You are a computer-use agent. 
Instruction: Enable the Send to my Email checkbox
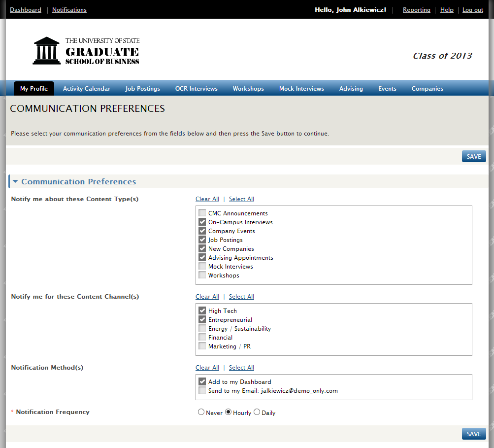coord(202,390)
